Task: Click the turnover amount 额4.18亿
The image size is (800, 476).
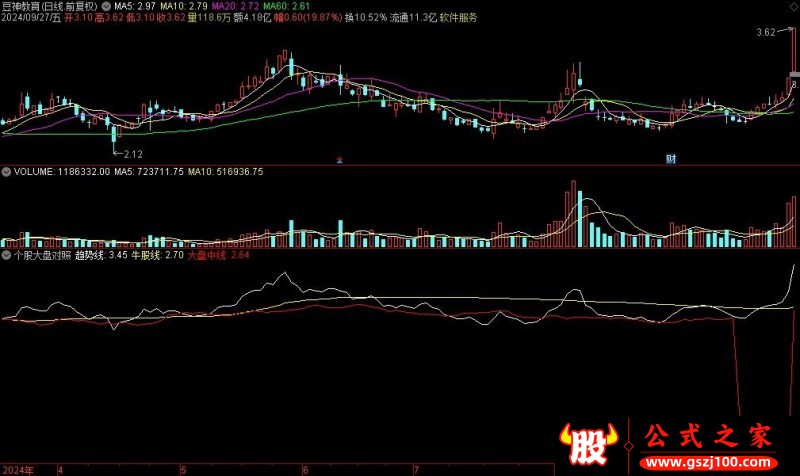Action: [x=252, y=18]
